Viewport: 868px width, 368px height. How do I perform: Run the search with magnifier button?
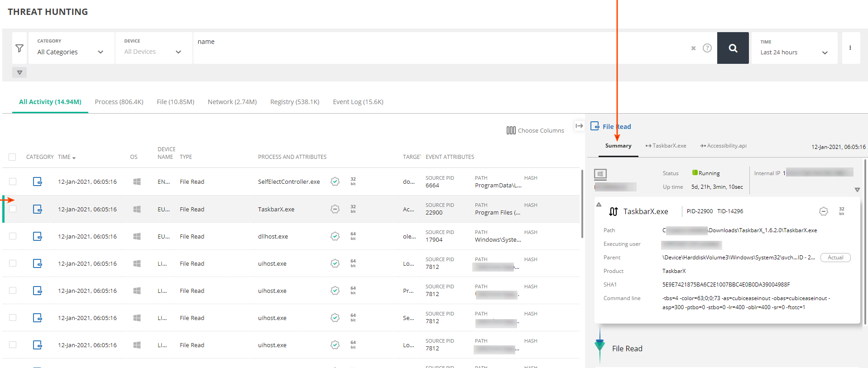(733, 48)
